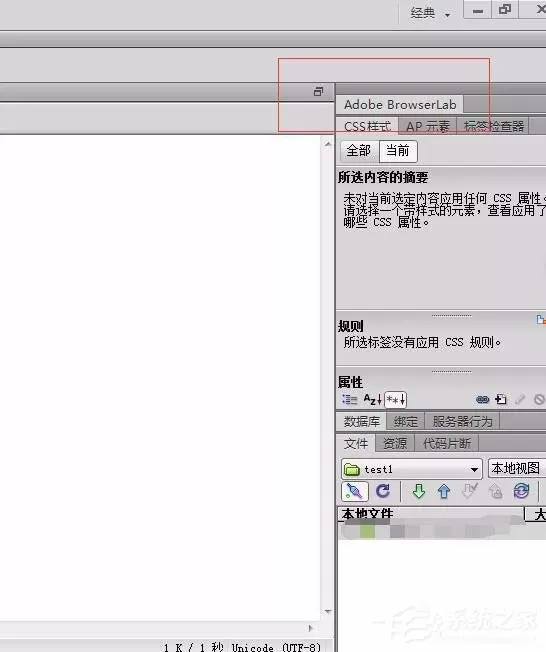Show category view in 属性 pane
Screen dimensions: 546x652
(x=349, y=400)
